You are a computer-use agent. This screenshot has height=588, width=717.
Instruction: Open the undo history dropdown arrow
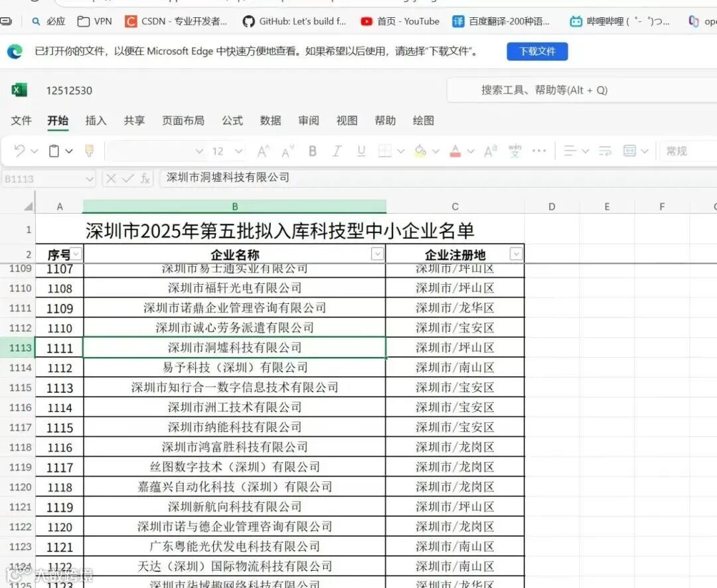[35, 151]
